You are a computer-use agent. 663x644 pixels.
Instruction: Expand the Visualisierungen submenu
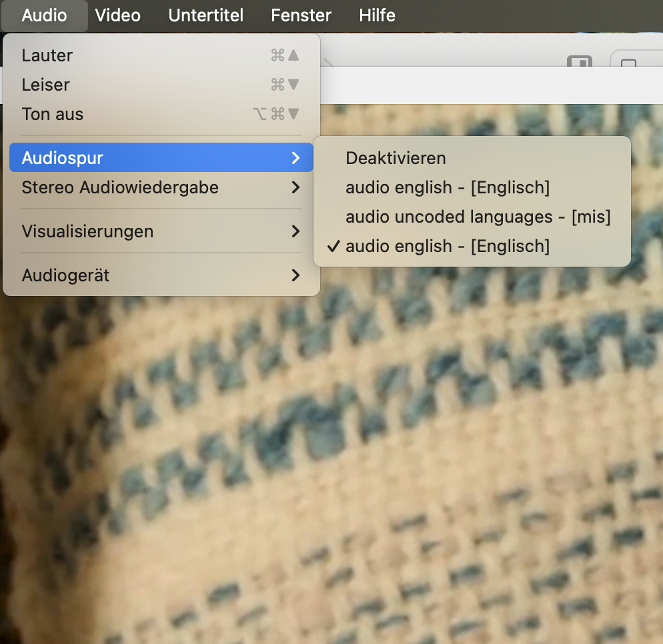click(x=161, y=231)
